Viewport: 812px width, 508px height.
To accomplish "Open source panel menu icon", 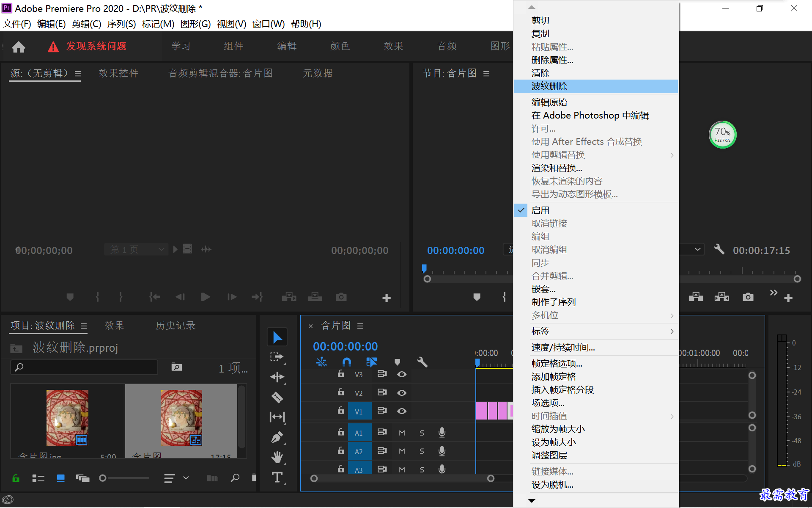I will point(78,74).
